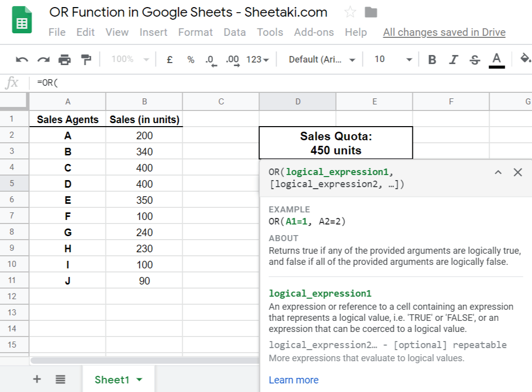The height and width of the screenshot is (392, 532).
Task: Click the print icon
Action: pos(65,60)
